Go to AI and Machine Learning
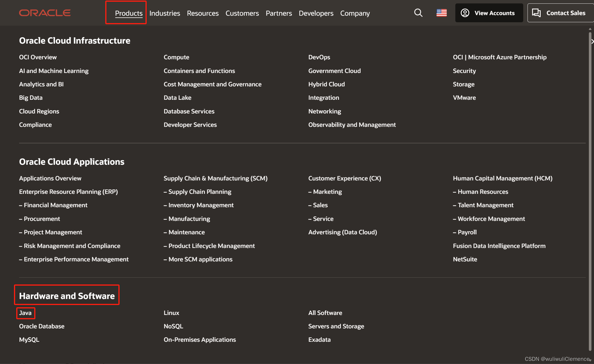 point(54,71)
